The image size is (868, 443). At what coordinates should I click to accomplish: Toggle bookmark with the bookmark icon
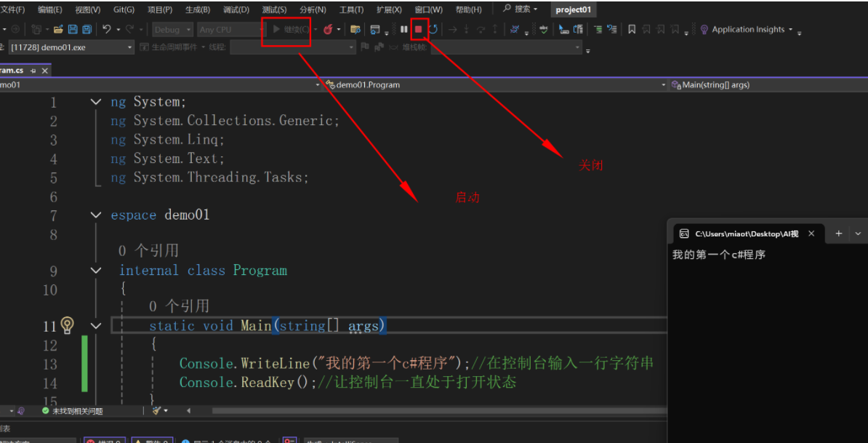tap(632, 29)
